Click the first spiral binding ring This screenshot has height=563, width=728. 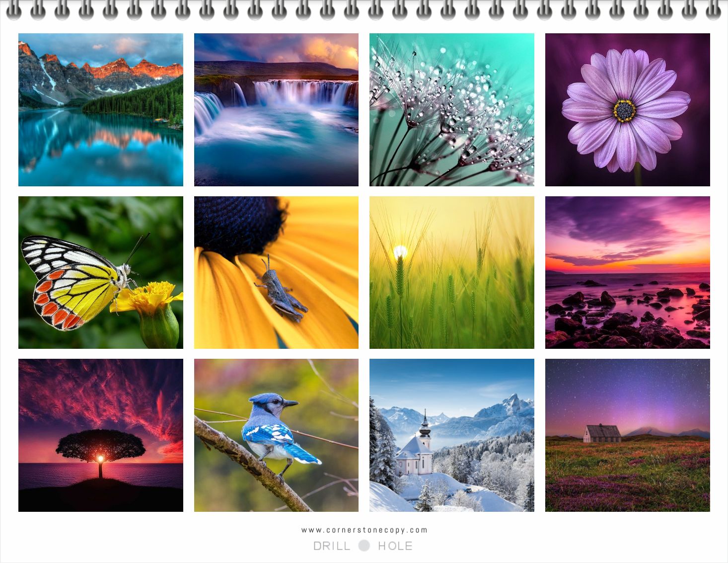(14, 10)
